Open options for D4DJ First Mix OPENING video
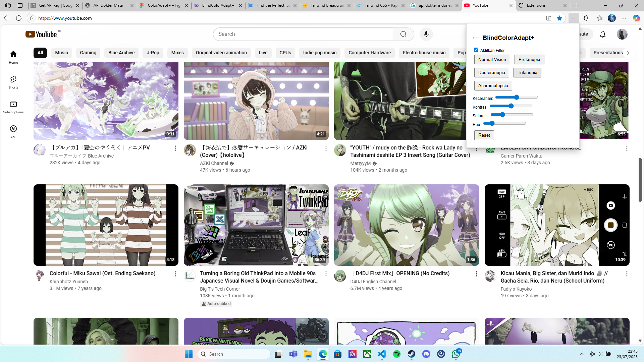This screenshot has width=644, height=362. tap(476, 274)
